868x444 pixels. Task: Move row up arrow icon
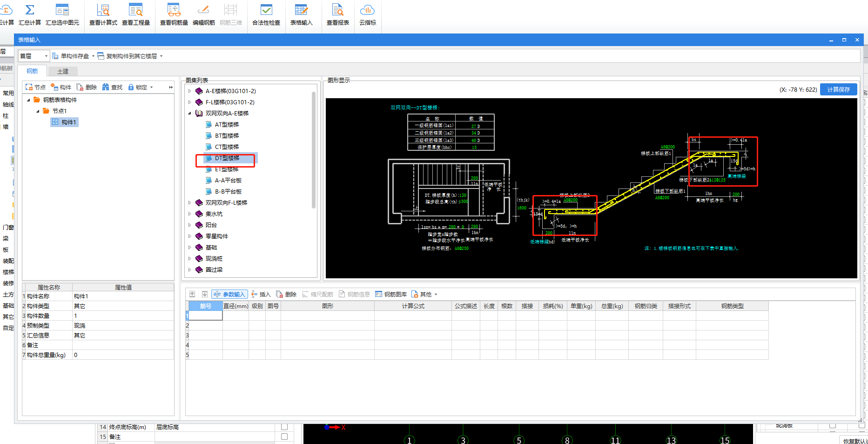[192, 294]
